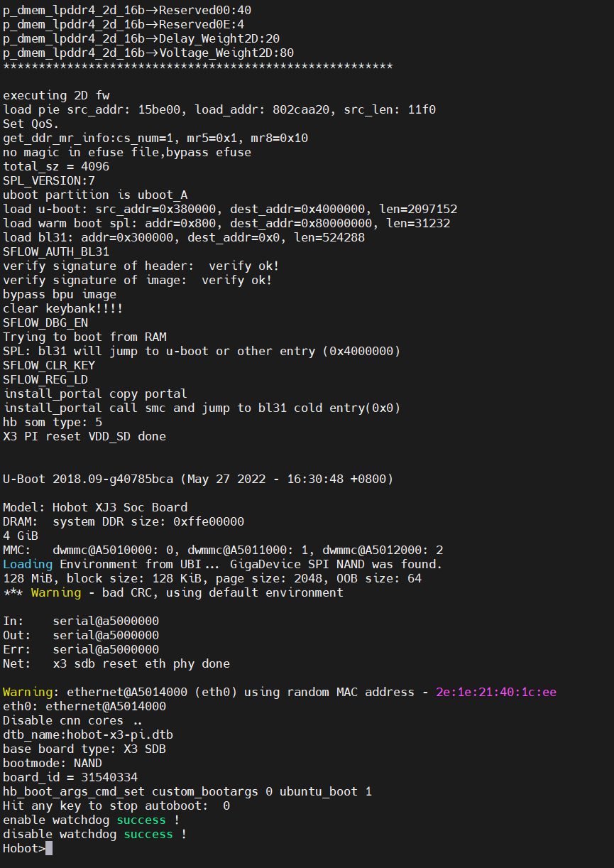Image resolution: width=614 pixels, height=868 pixels.
Task: Click the "clear keybank!!!!" line
Action: pyautogui.click(x=63, y=308)
